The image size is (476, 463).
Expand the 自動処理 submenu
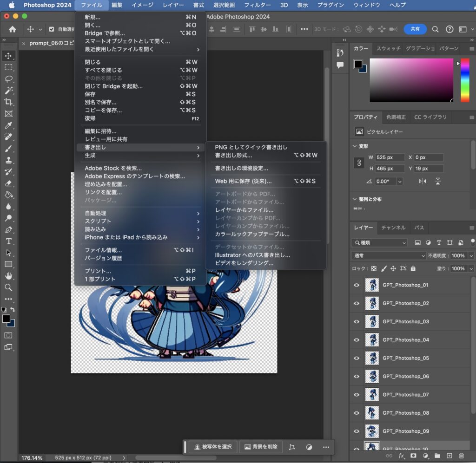141,213
